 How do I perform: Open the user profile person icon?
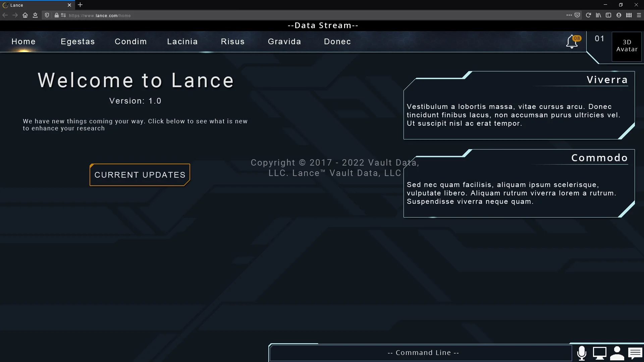(617, 353)
